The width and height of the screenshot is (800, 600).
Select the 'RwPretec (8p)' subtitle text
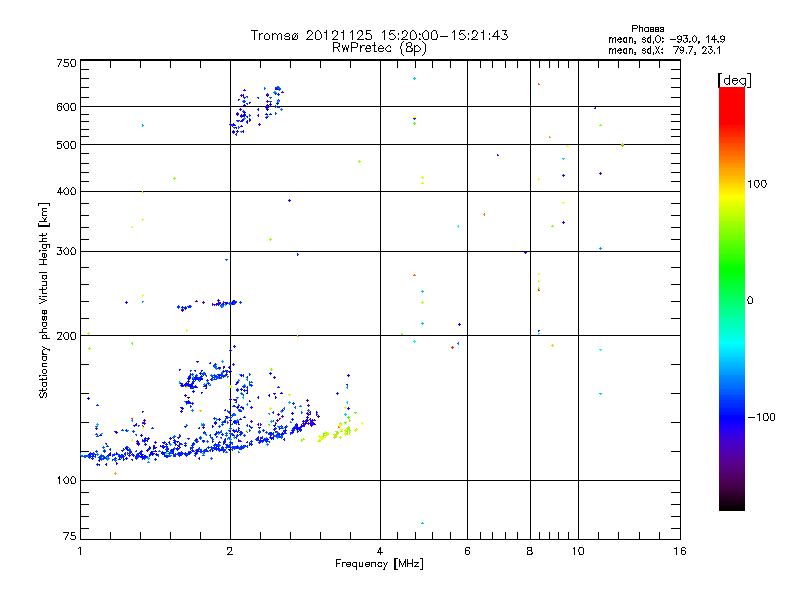pyautogui.click(x=379, y=48)
